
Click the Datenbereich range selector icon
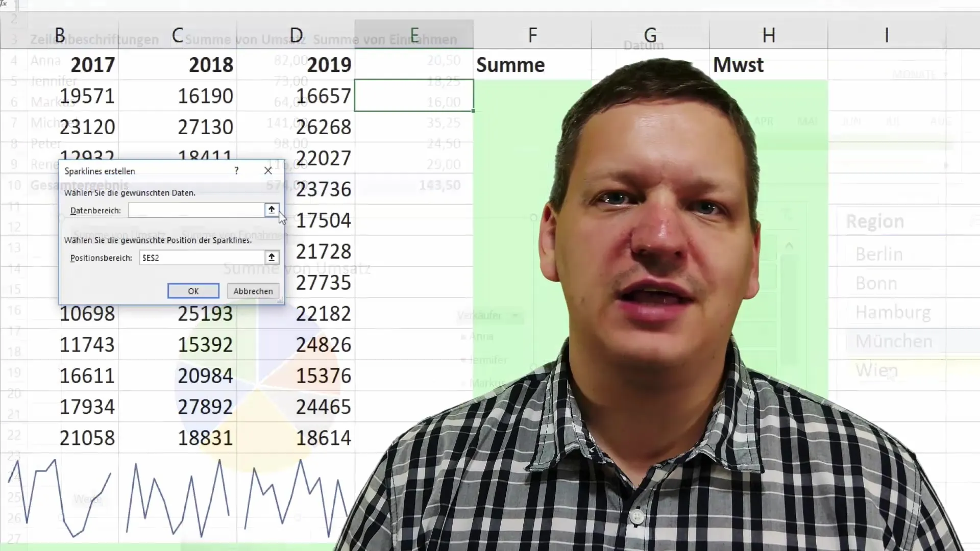tap(271, 211)
